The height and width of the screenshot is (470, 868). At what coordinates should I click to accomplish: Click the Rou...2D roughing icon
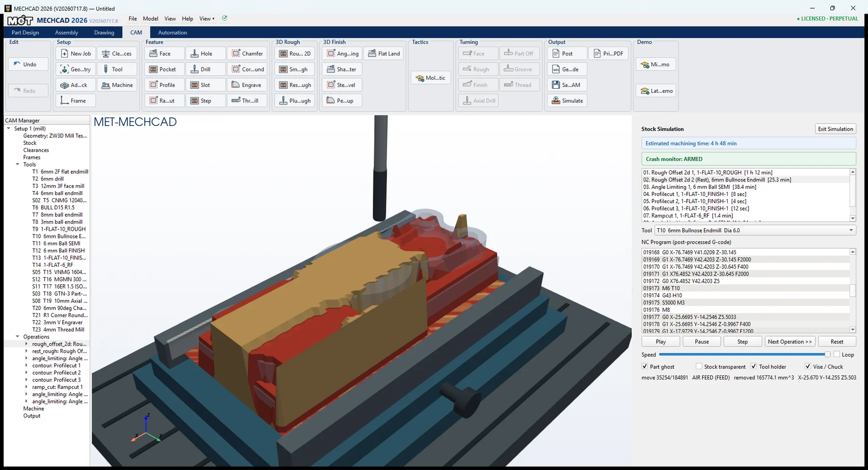pos(284,54)
